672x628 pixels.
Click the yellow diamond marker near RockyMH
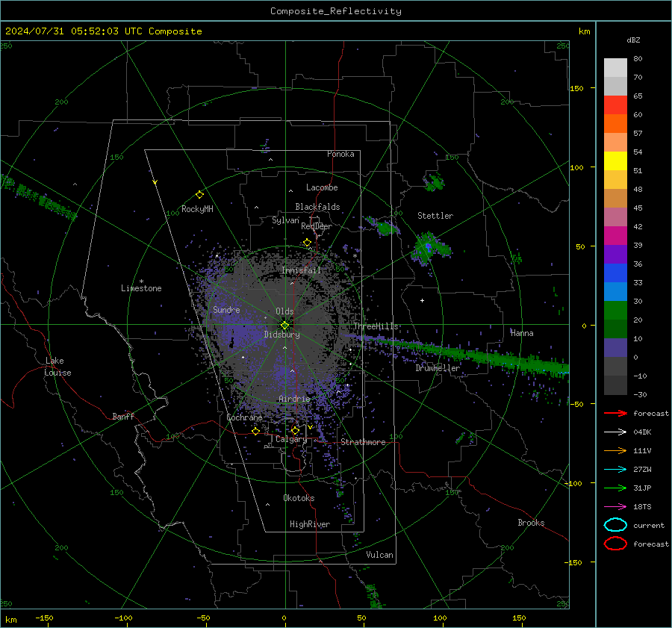point(199,195)
